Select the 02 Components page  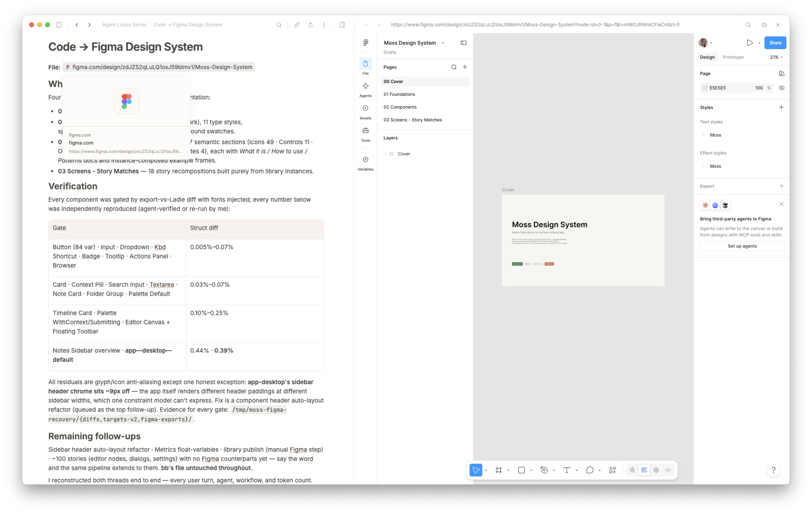[425, 107]
